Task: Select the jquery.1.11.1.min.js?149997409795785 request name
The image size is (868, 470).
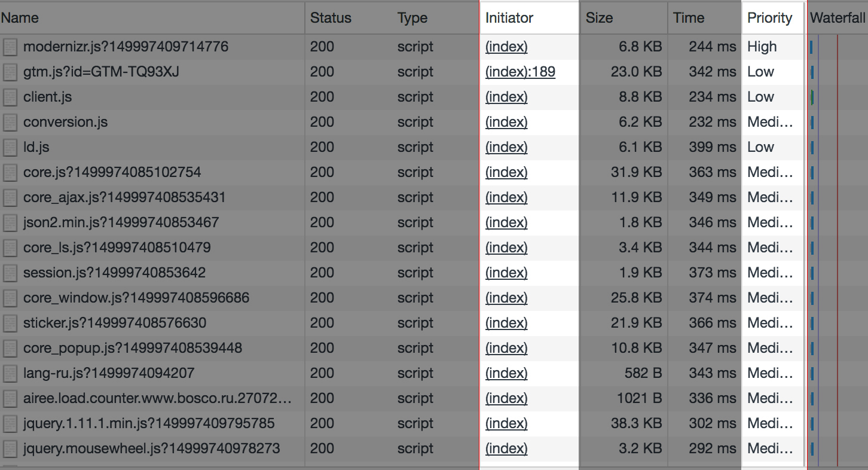Action: pos(149,423)
